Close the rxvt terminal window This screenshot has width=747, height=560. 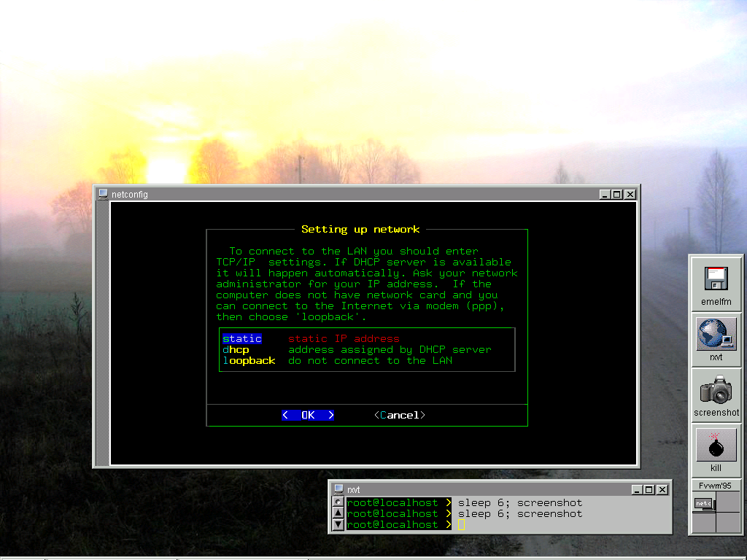coord(662,489)
